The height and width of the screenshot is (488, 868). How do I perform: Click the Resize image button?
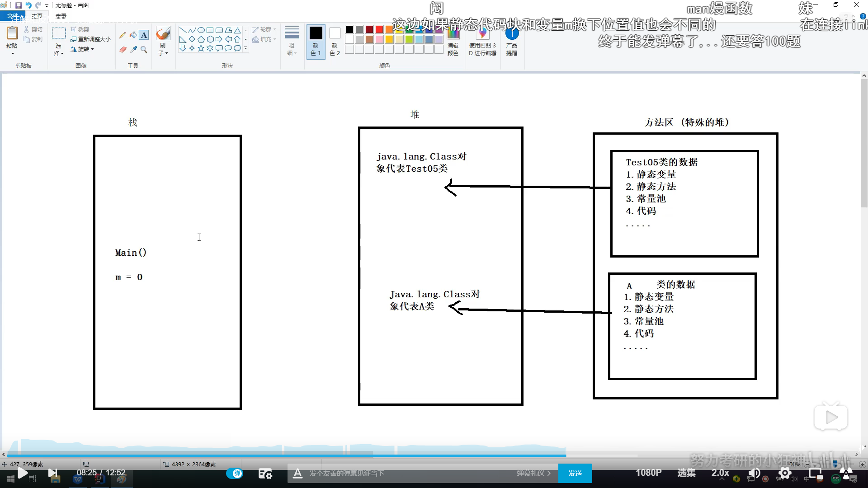click(91, 39)
